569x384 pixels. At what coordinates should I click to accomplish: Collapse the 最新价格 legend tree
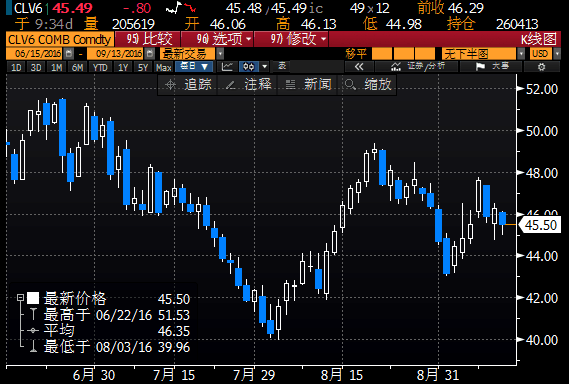point(20,298)
